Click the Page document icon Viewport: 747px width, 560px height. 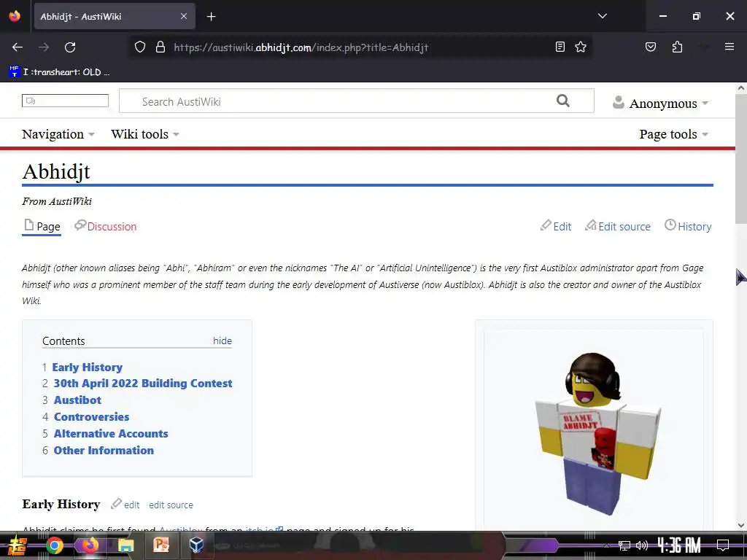[x=29, y=225]
